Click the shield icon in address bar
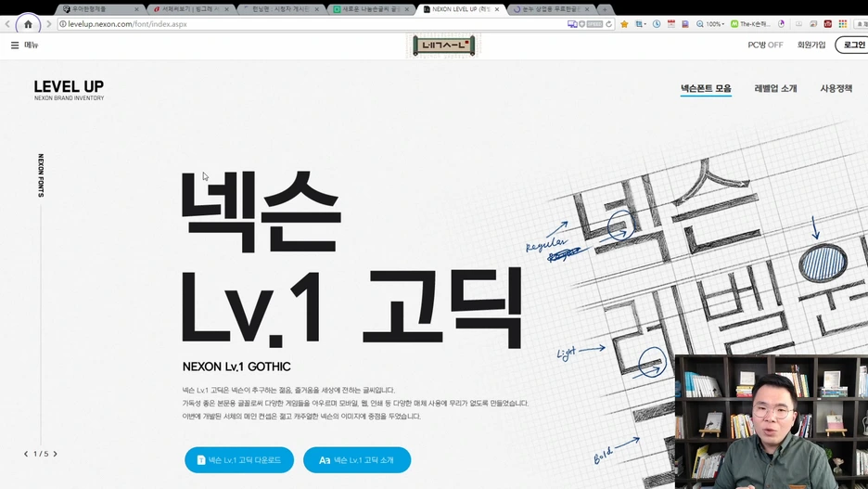The image size is (868, 489). [581, 24]
